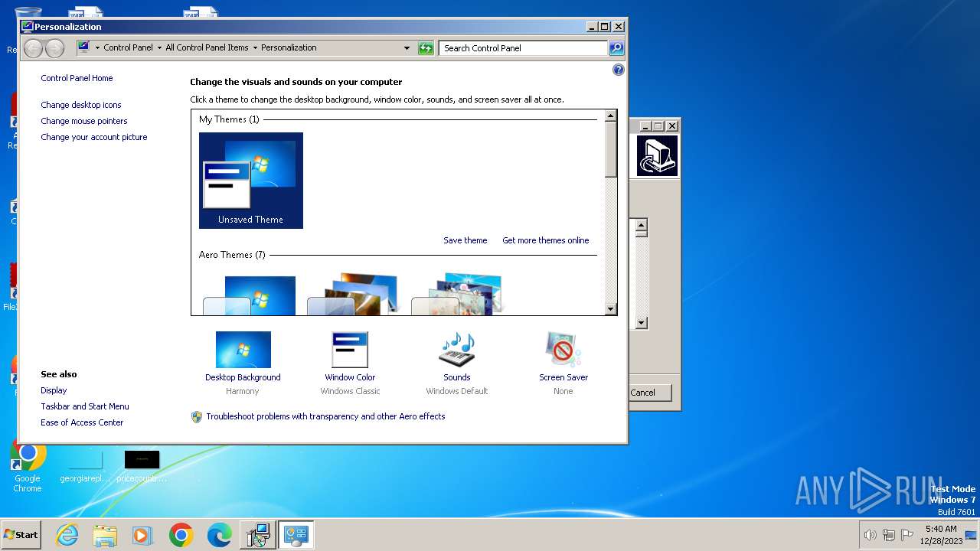This screenshot has height=551, width=980.
Task: Expand the arrow after All Control Panel Items
Action: coord(255,47)
